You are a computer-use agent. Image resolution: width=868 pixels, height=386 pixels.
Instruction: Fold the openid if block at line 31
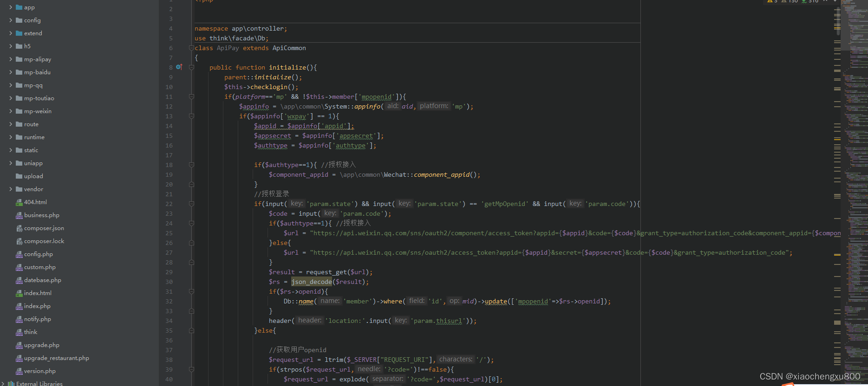point(191,291)
